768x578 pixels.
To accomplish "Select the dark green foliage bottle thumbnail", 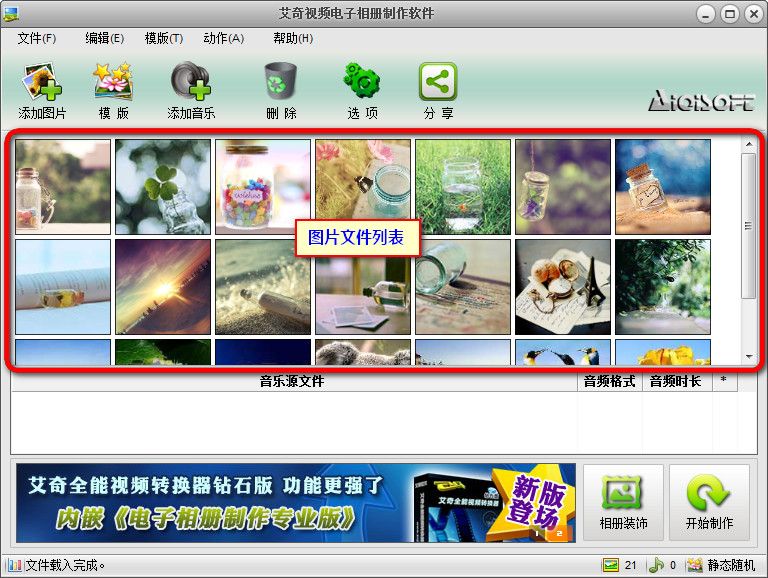I will [663, 287].
